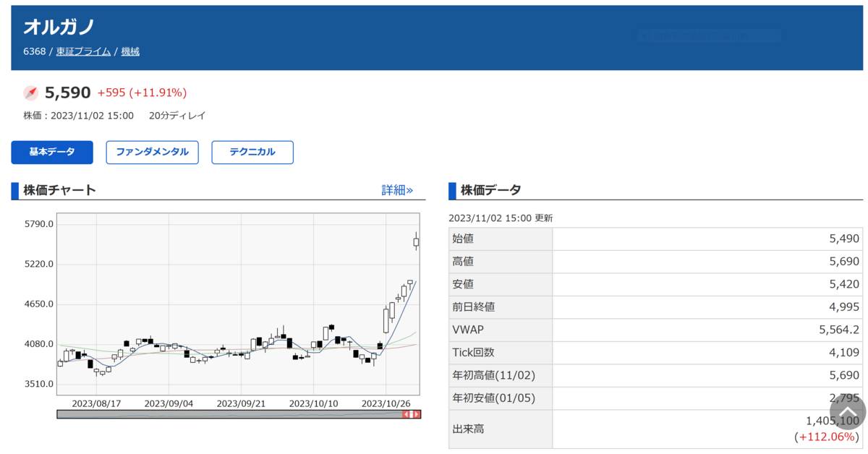The image size is (868, 454).
Task: Follow the 東証プライム link
Action: point(83,51)
